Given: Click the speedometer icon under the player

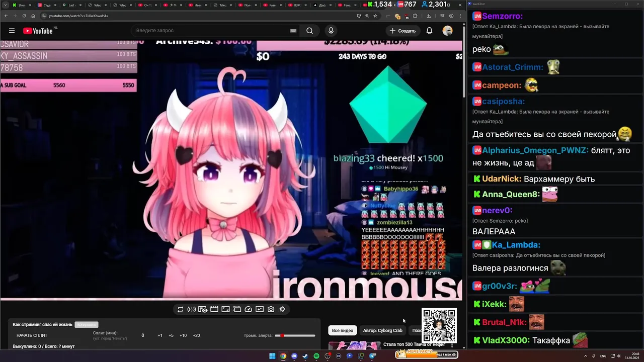Looking at the screenshot, I should pyautogui.click(x=248, y=309).
